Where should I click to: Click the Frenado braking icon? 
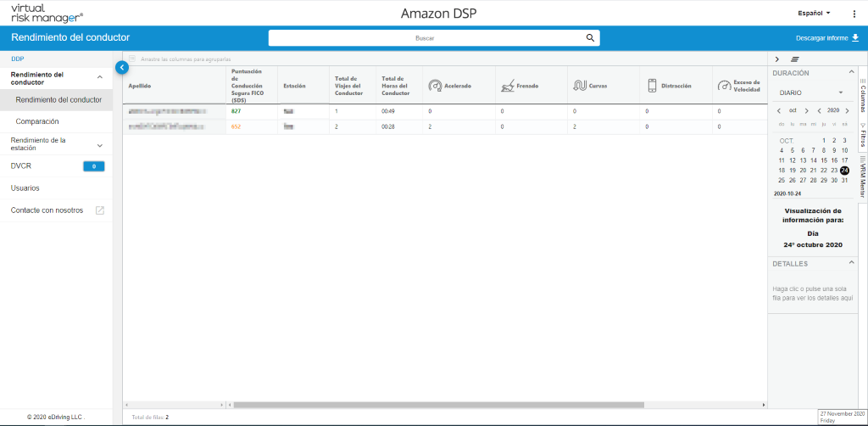coord(507,86)
